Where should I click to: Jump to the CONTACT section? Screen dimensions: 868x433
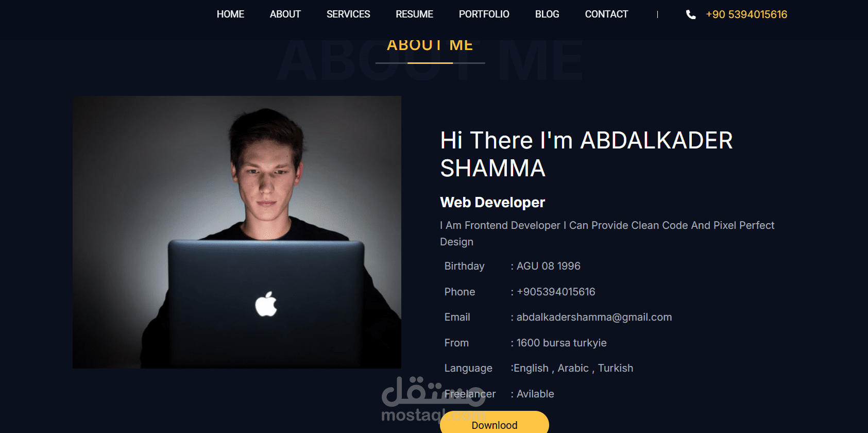pos(606,14)
